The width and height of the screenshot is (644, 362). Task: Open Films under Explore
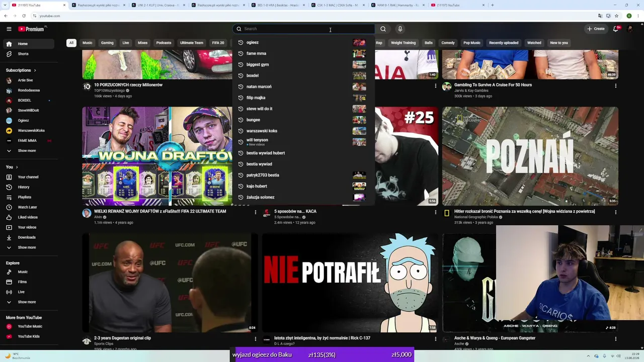[x=29, y=282]
